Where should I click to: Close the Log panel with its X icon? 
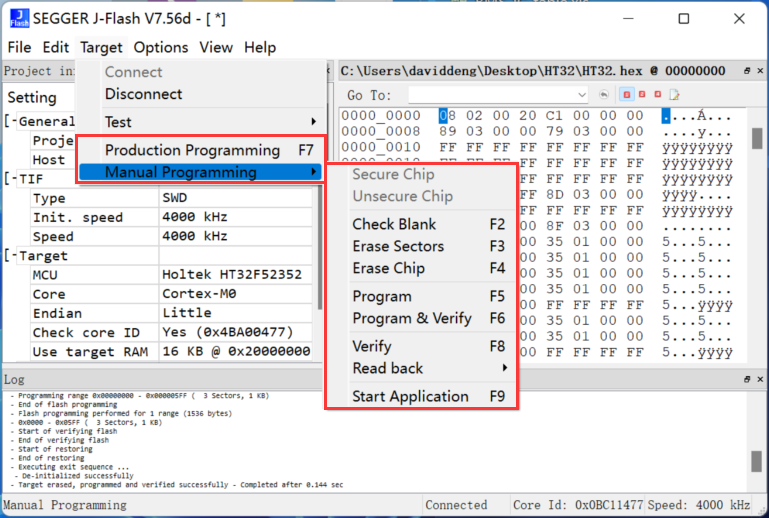click(758, 380)
